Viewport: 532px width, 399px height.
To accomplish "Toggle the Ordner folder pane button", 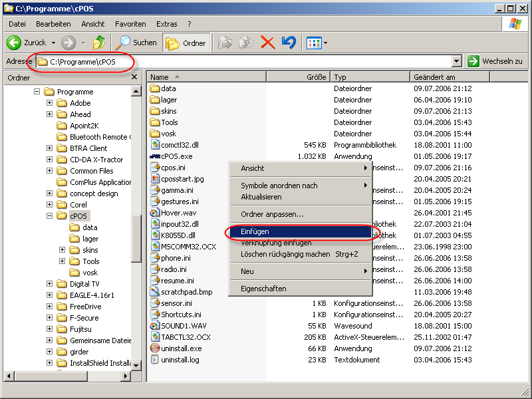I will 186,43.
